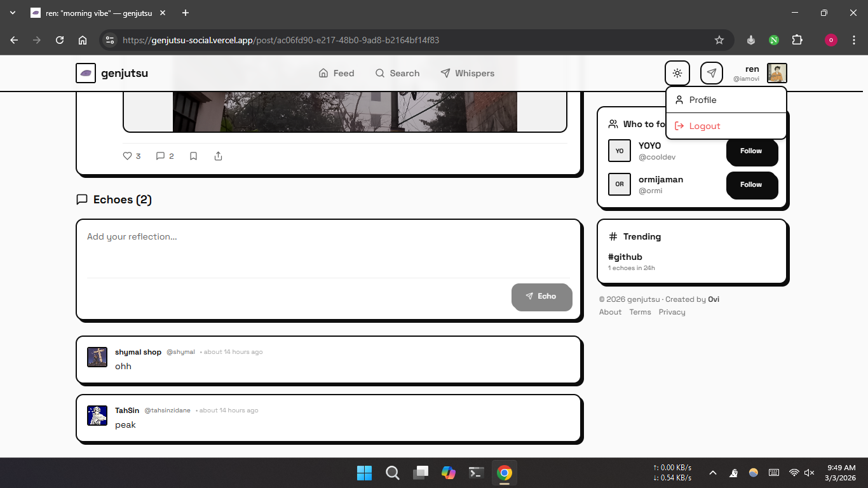Bookmark this page with the star icon
The image size is (868, 488).
pos(719,40)
